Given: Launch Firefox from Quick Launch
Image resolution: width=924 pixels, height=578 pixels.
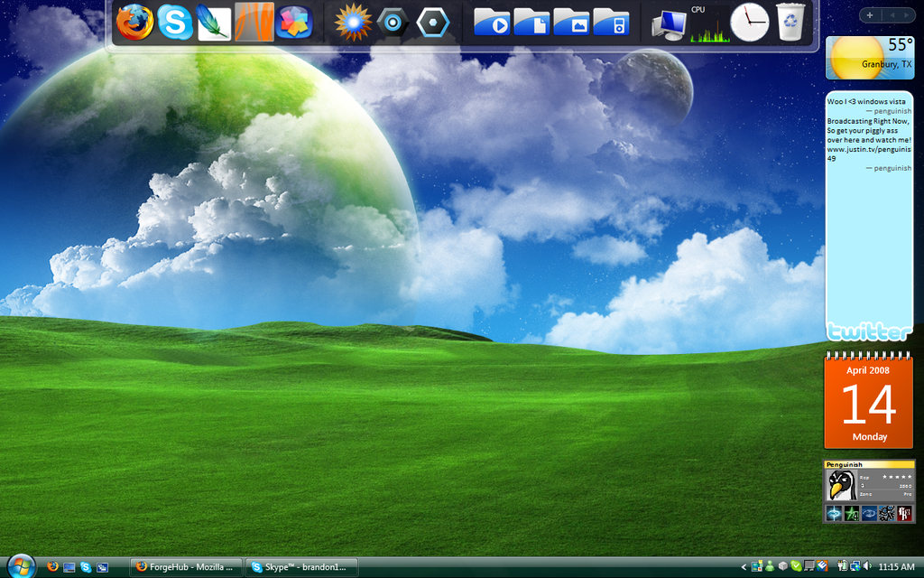Looking at the screenshot, I should point(52,567).
